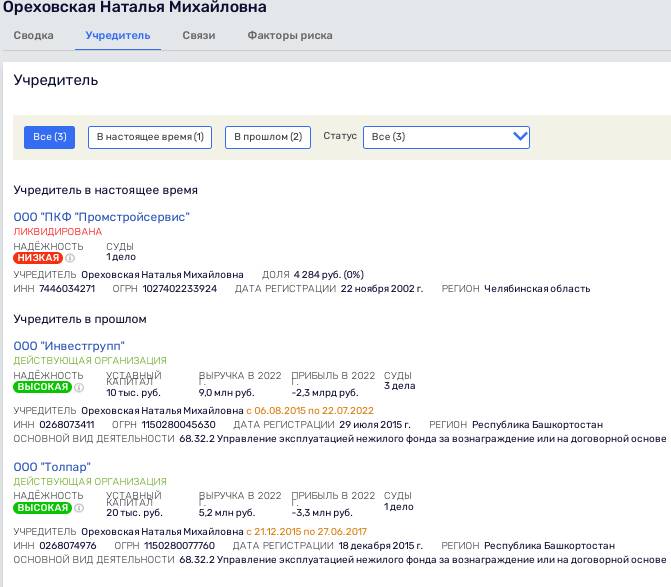The height and width of the screenshot is (587, 671).
Task: Click Челябинская область region
Action: click(x=537, y=289)
